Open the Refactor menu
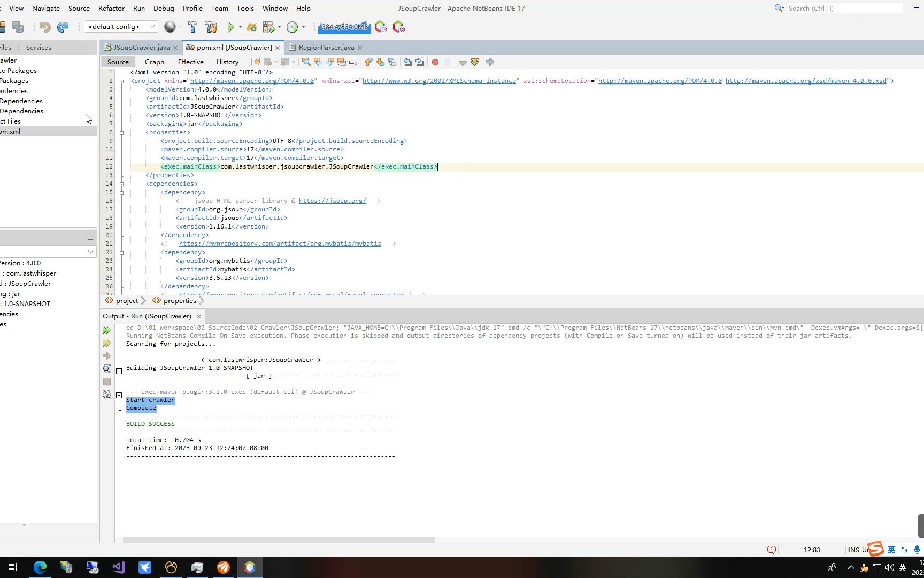Image resolution: width=924 pixels, height=578 pixels. click(111, 8)
